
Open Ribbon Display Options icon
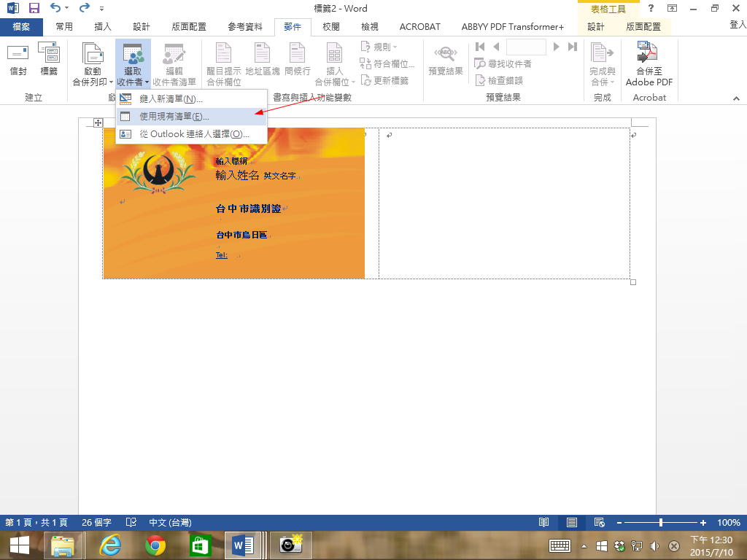(672, 8)
